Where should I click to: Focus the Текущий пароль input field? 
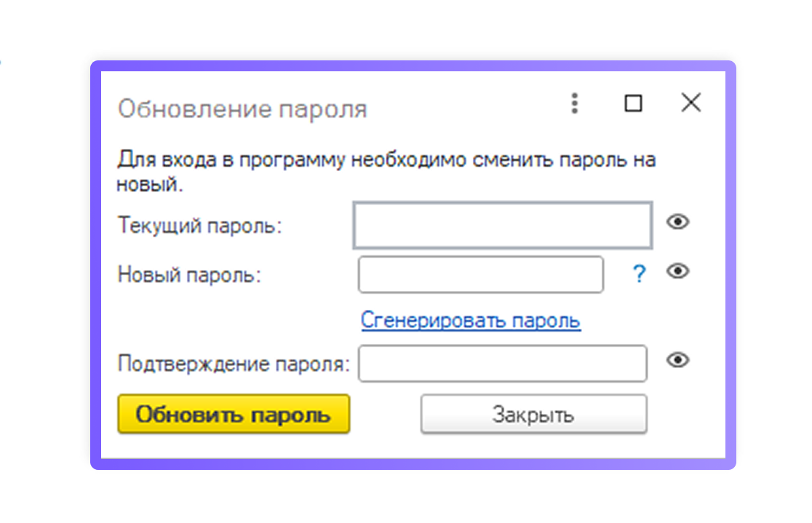(502, 225)
